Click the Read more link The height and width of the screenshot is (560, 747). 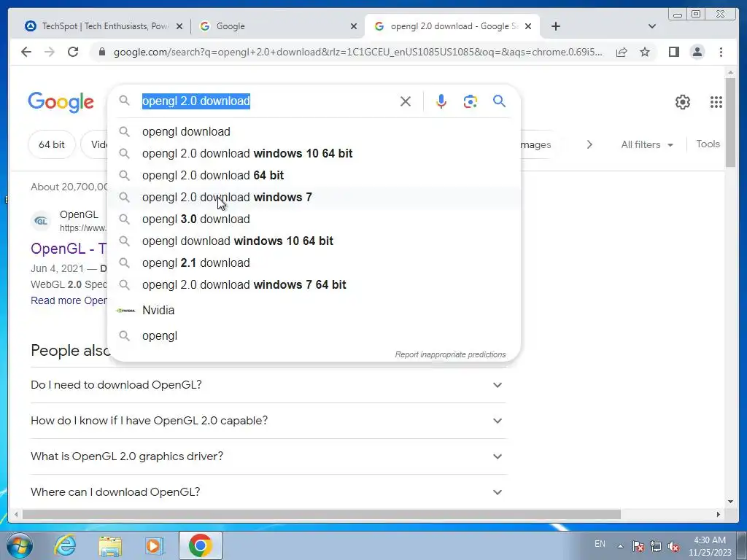tap(69, 300)
